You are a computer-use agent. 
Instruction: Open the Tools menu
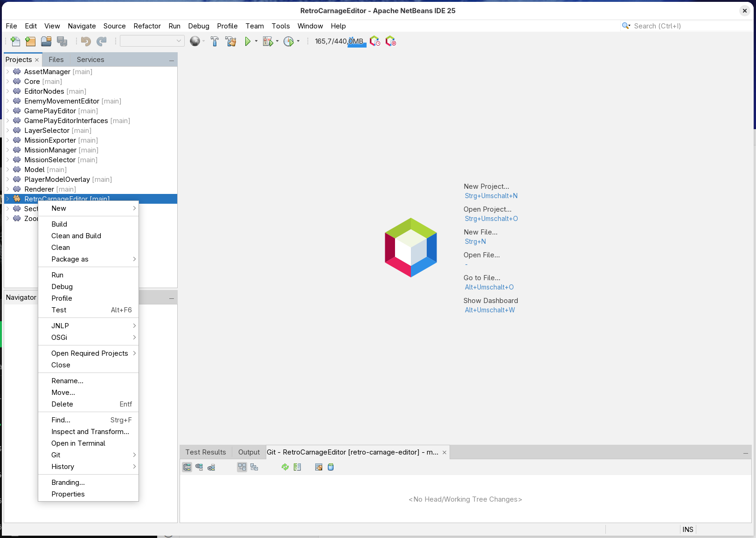(x=281, y=26)
